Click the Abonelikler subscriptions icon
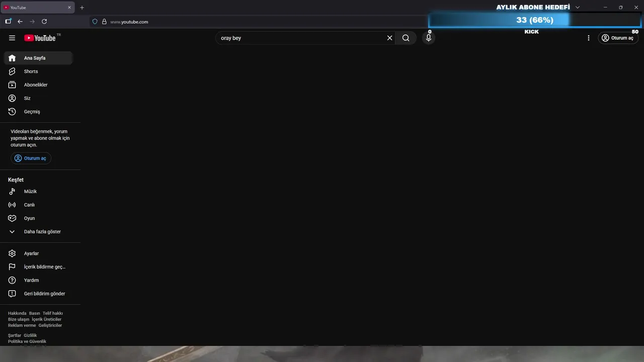644x362 pixels. coord(12,85)
